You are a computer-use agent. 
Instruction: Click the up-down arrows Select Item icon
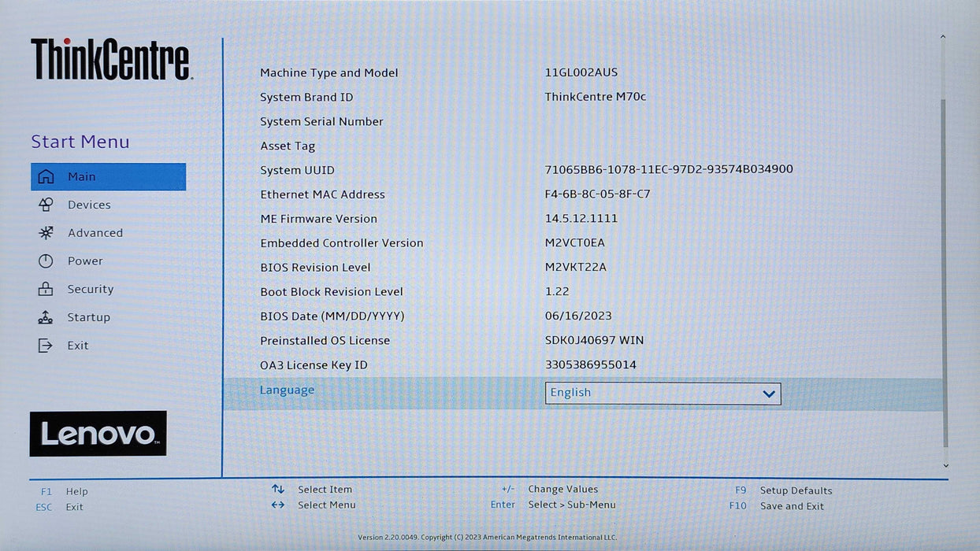(x=278, y=490)
